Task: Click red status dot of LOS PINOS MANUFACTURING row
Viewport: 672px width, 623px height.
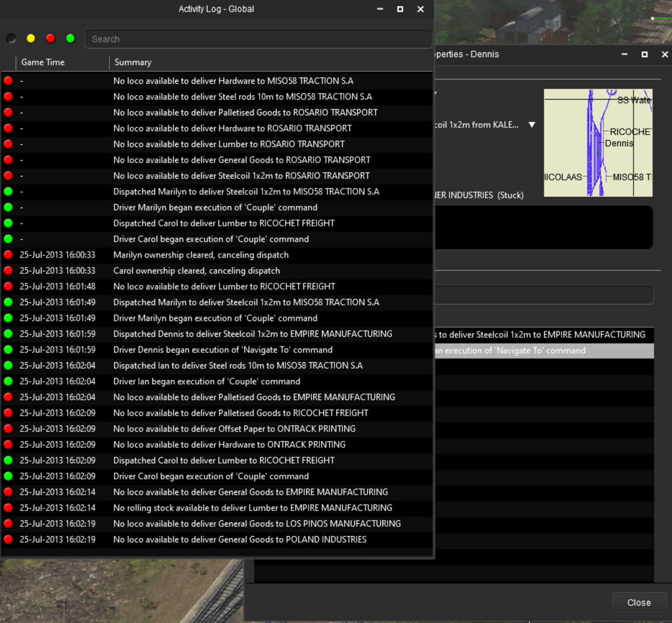Action: [8, 524]
